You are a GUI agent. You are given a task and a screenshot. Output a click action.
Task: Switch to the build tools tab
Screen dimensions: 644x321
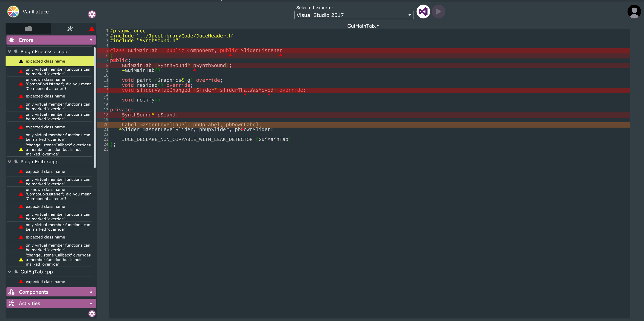pyautogui.click(x=70, y=29)
